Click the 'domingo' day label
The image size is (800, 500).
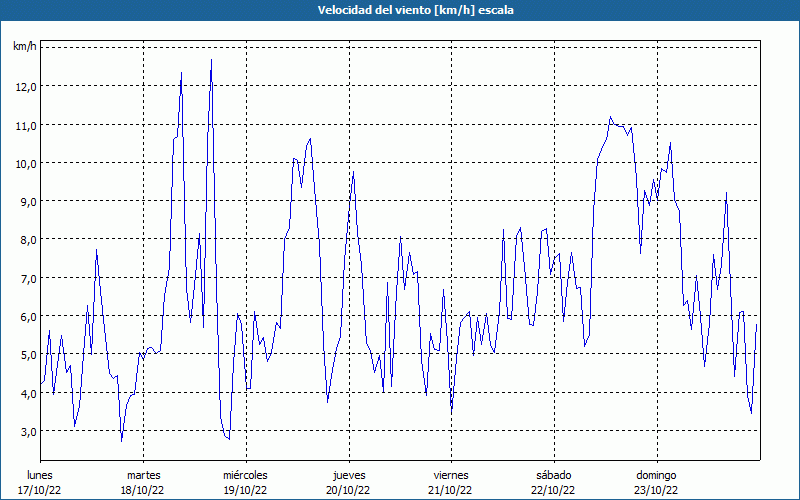(656, 475)
